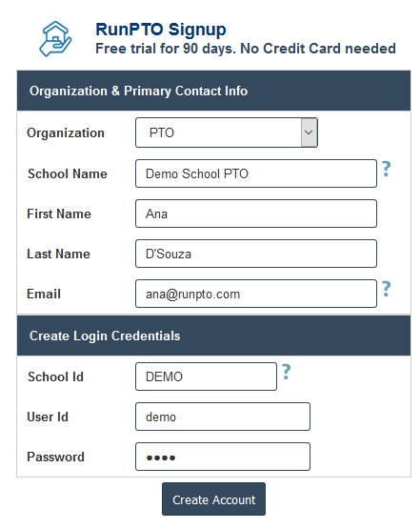This screenshot has width=420, height=529.
Task: Expand the Organization dropdown arrow
Action: click(x=309, y=132)
